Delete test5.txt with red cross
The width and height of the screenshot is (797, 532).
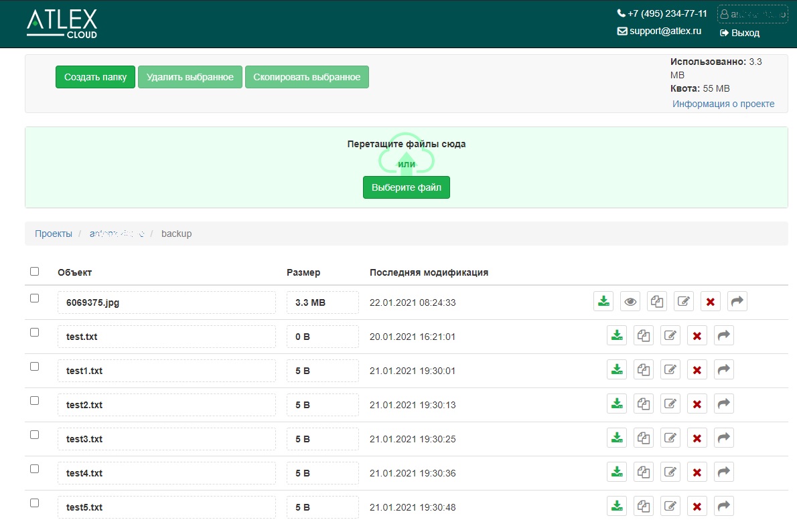(x=697, y=506)
